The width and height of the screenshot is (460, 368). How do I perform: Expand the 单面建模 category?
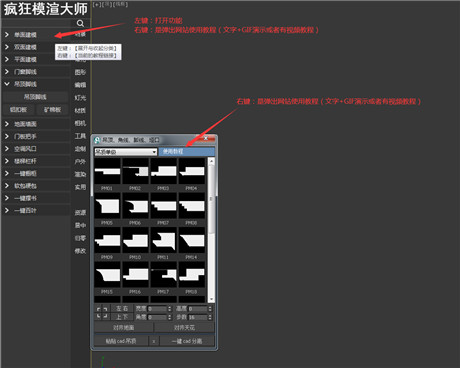click(x=36, y=35)
